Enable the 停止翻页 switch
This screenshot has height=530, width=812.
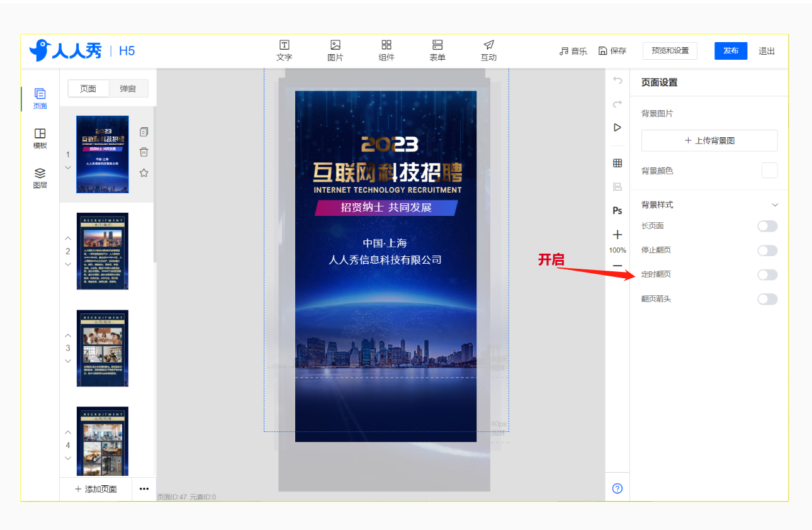point(767,251)
